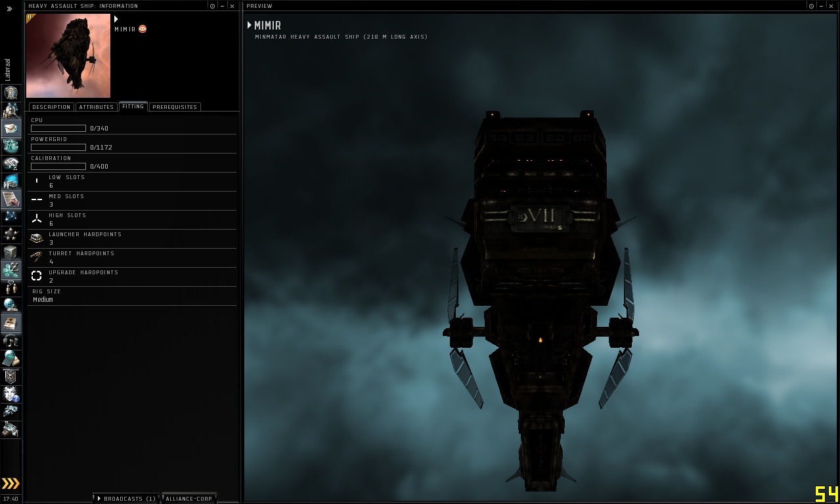840x504 pixels.
Task: Expand the Broadcasts (1) panel
Action: point(127,499)
